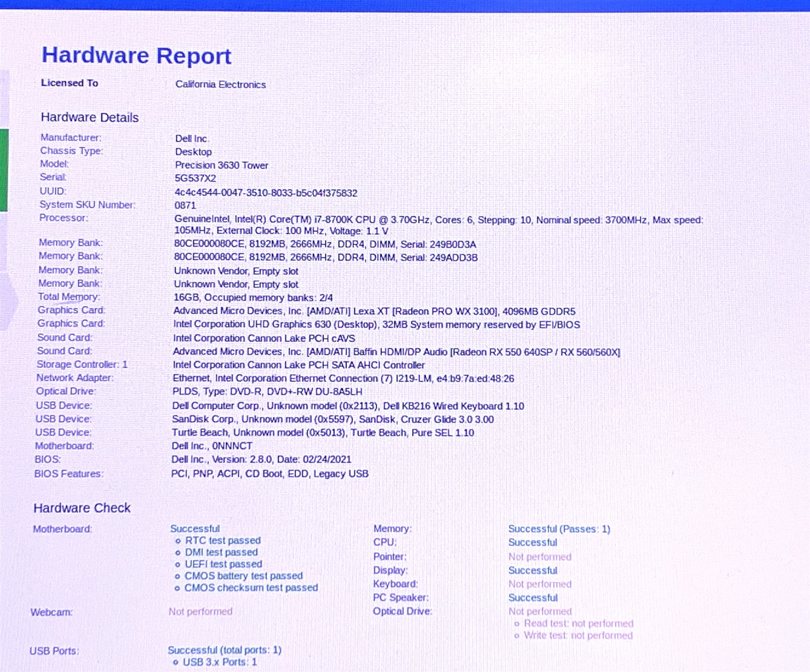Click the first 'Unknown Vendor, Empty slot' memory entry
The height and width of the screenshot is (672, 810).
236,271
